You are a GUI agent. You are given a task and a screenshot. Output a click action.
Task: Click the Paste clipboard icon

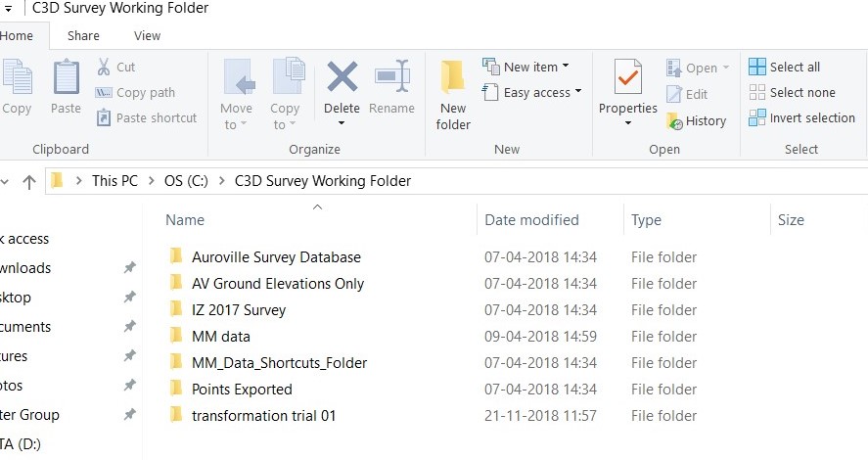[x=66, y=76]
